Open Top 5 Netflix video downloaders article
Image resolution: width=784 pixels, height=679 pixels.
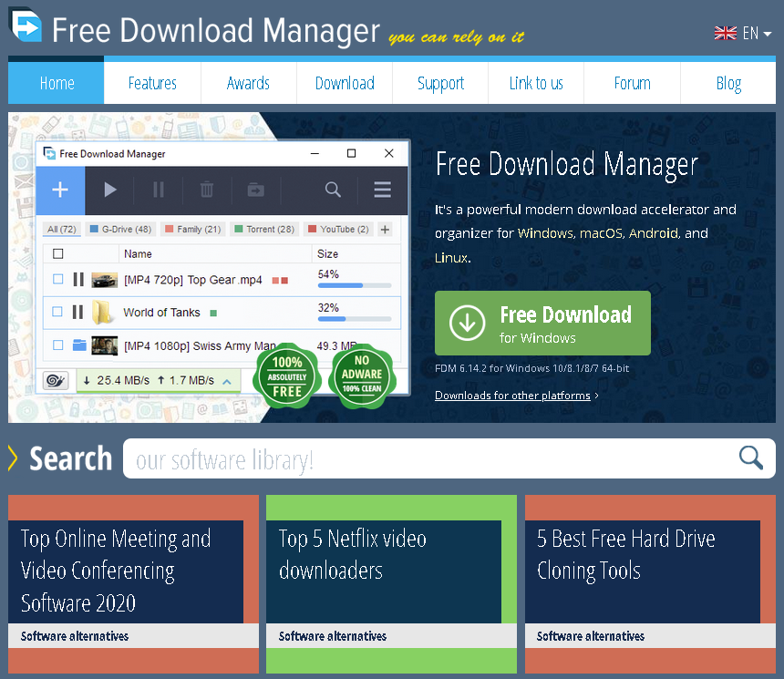[353, 555]
